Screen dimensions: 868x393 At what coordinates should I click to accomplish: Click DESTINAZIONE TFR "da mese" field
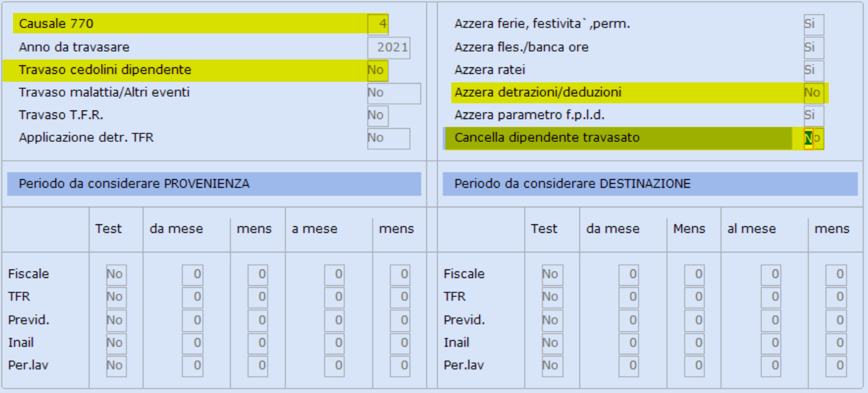point(629,298)
